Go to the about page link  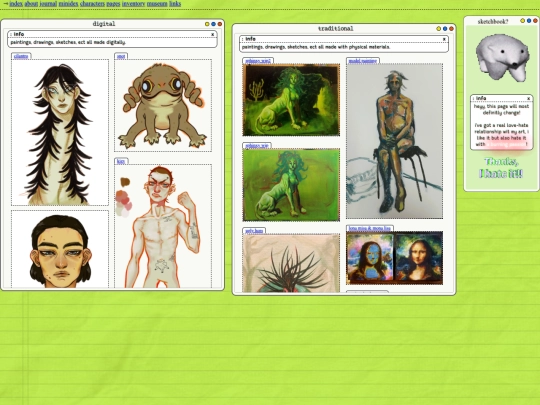(x=31, y=4)
